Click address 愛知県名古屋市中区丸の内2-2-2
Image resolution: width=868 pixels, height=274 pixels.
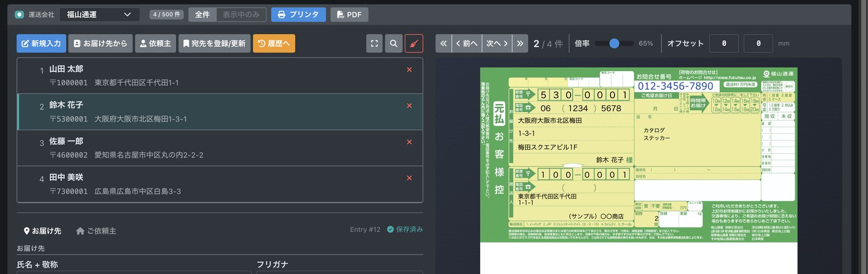(x=149, y=155)
